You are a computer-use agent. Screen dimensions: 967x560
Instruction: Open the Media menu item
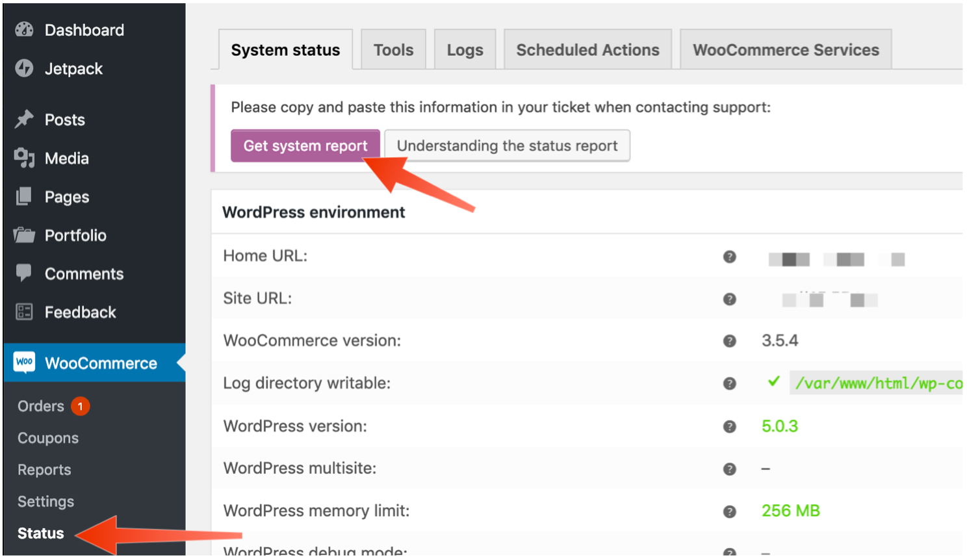coord(94,158)
